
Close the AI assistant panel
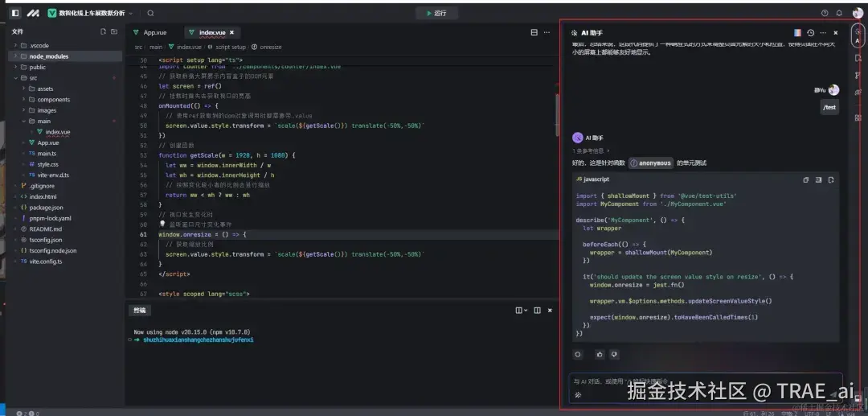(x=836, y=33)
